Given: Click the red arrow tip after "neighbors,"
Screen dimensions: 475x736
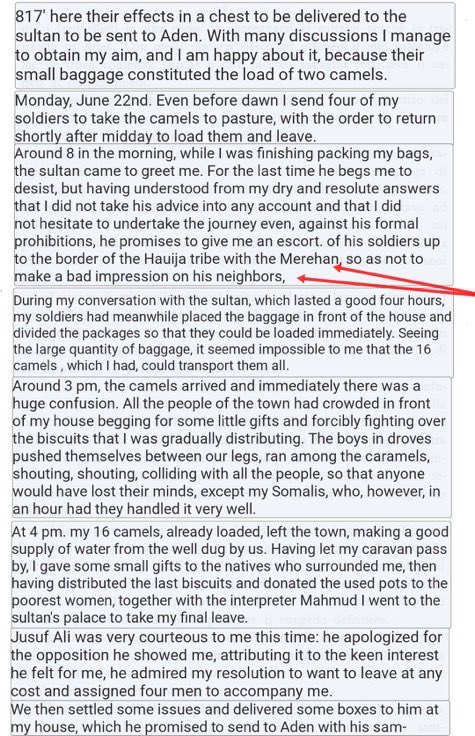Looking at the screenshot, I should [x=299, y=279].
